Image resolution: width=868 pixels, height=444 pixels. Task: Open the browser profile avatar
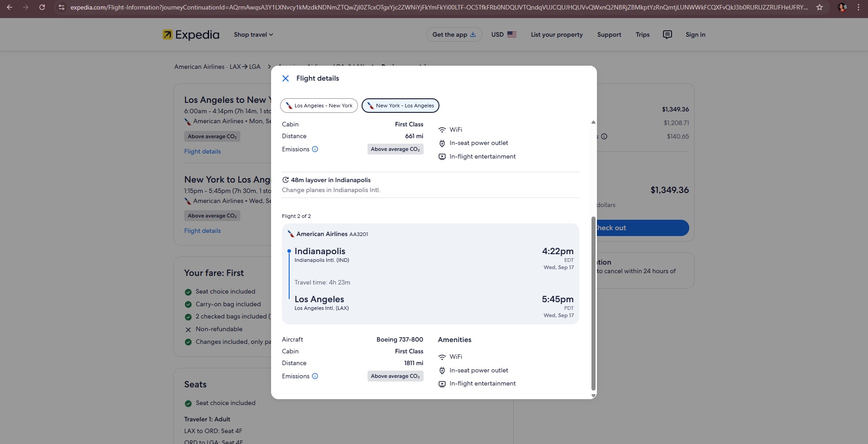coord(842,7)
